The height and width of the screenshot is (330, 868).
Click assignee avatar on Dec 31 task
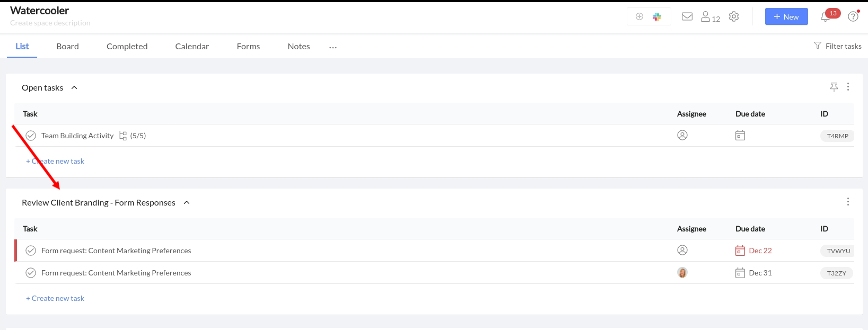(682, 272)
